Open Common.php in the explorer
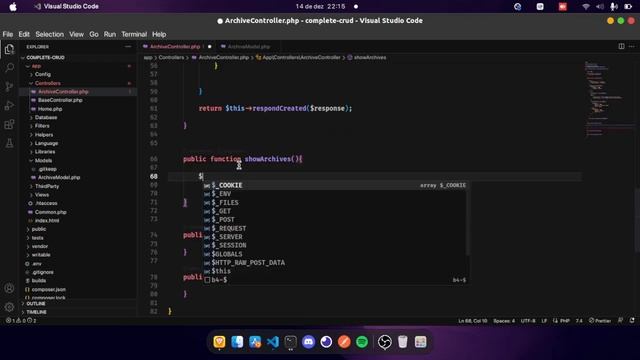 (50, 212)
